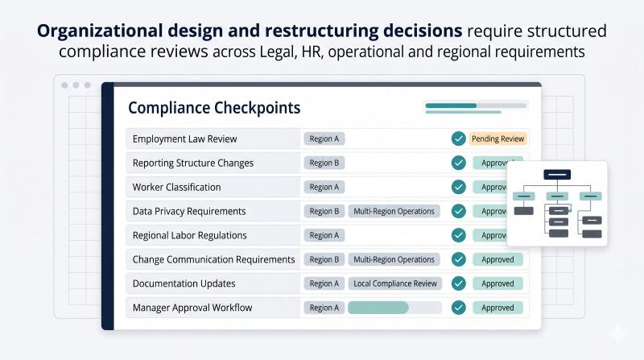
Task: Click the checkmark in Manager Approval Workflow row
Action: pos(458,308)
